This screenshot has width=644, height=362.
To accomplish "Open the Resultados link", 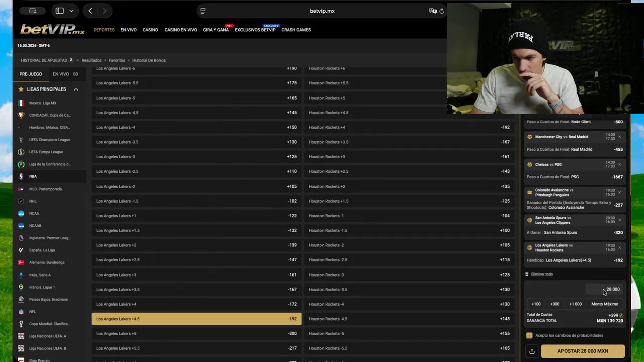I will [91, 60].
